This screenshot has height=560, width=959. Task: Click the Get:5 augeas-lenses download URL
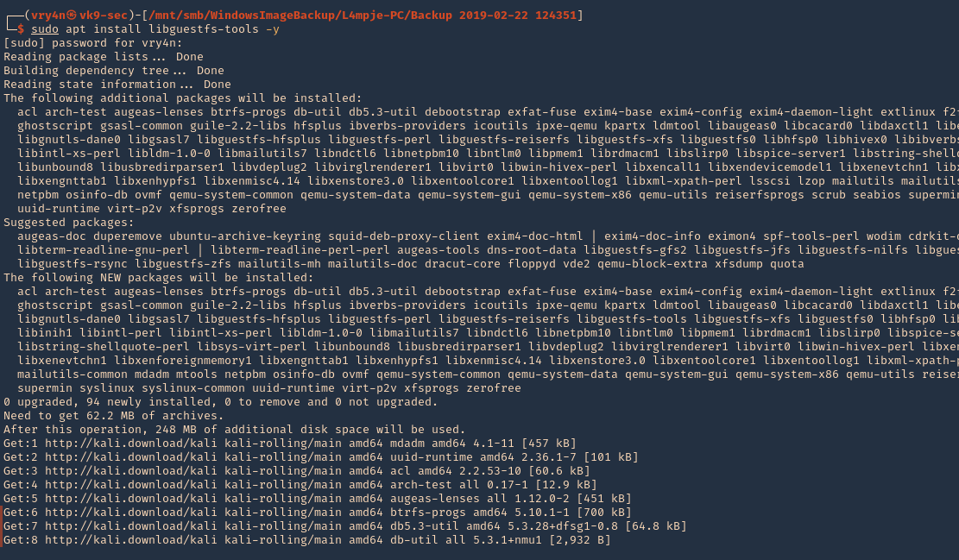131,499
